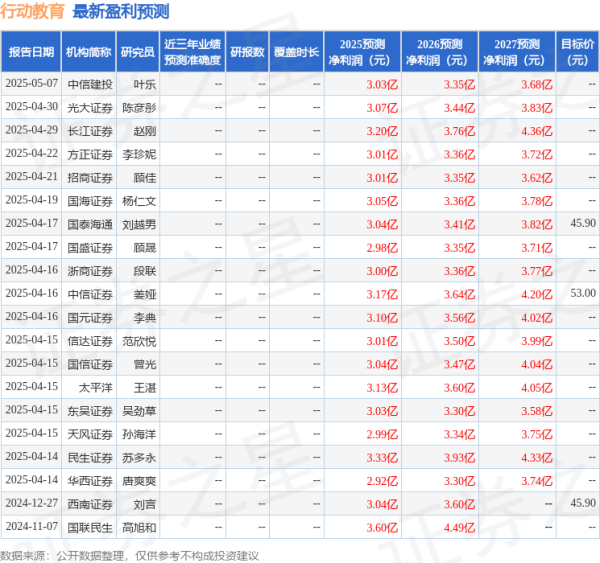The width and height of the screenshot is (600, 563).
Task: Click the 覆盖时长 column header
Action: coord(296,51)
